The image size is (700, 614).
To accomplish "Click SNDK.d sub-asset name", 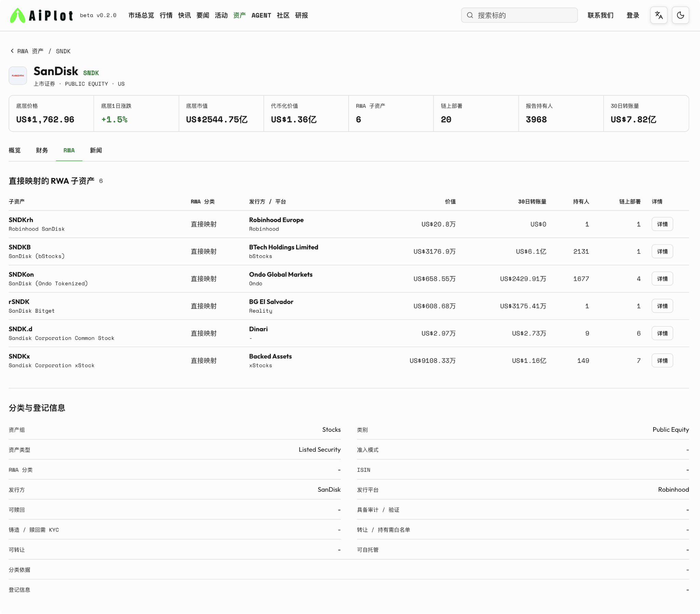I will click(21, 329).
